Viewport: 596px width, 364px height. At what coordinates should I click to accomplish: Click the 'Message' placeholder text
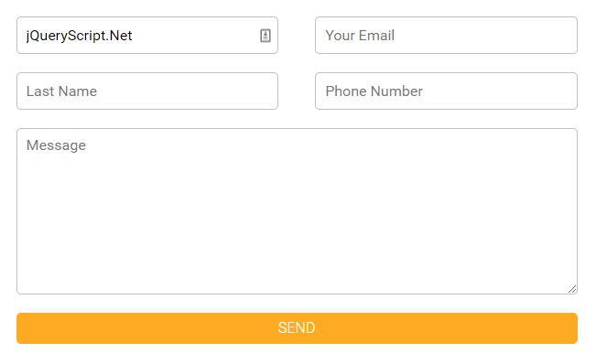(x=56, y=145)
